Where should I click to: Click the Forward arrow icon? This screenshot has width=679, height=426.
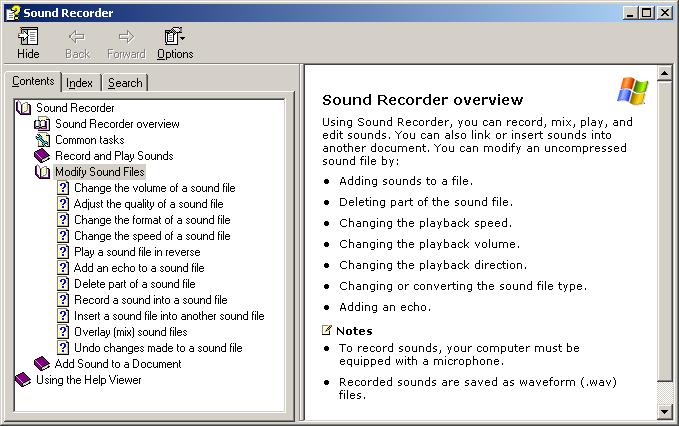[126, 37]
